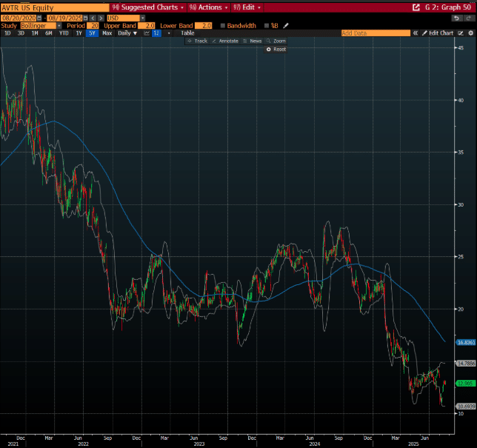
Task: Click the Add Data input field
Action: pyautogui.click(x=376, y=33)
